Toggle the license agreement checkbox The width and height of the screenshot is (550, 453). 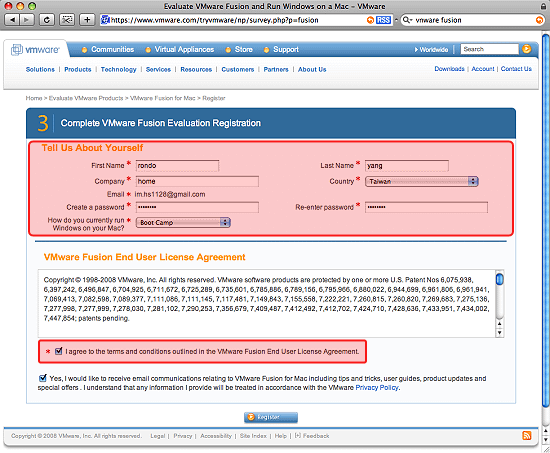pyautogui.click(x=59, y=351)
